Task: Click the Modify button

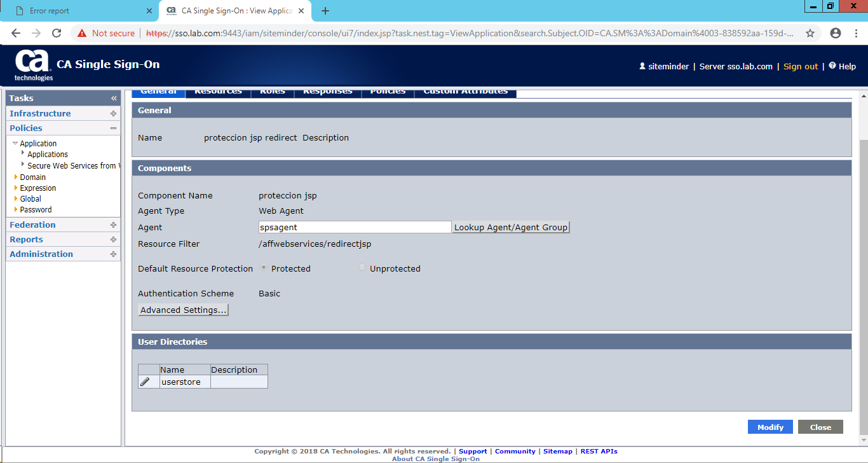Action: tap(770, 427)
